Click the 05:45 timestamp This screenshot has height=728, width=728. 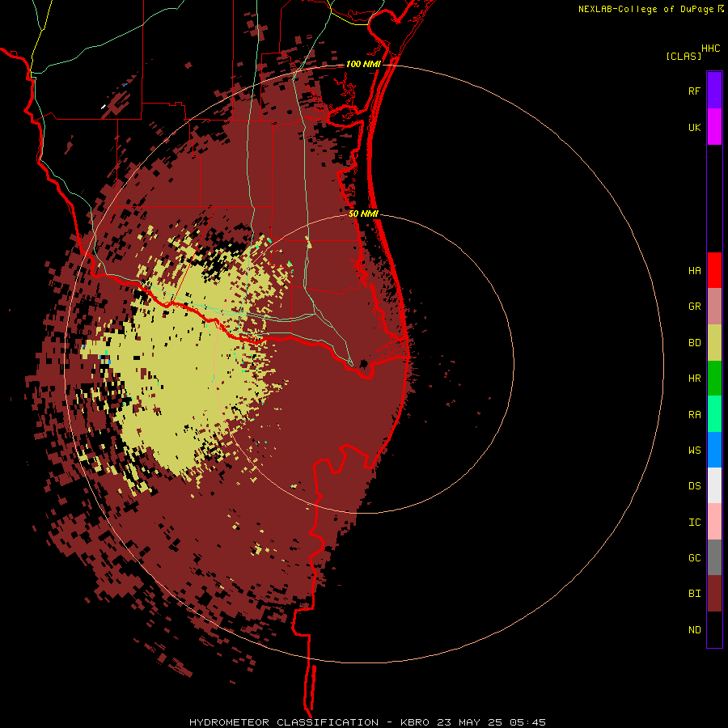(x=527, y=722)
